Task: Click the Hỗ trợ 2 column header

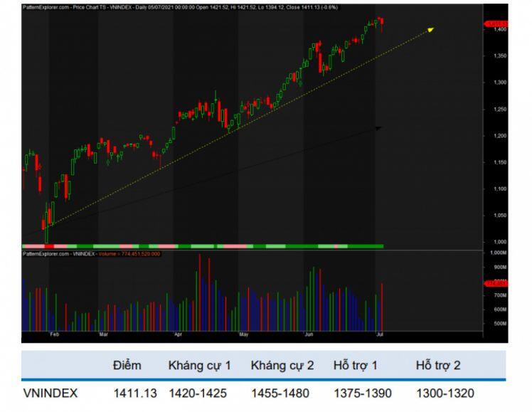Action: (x=437, y=366)
